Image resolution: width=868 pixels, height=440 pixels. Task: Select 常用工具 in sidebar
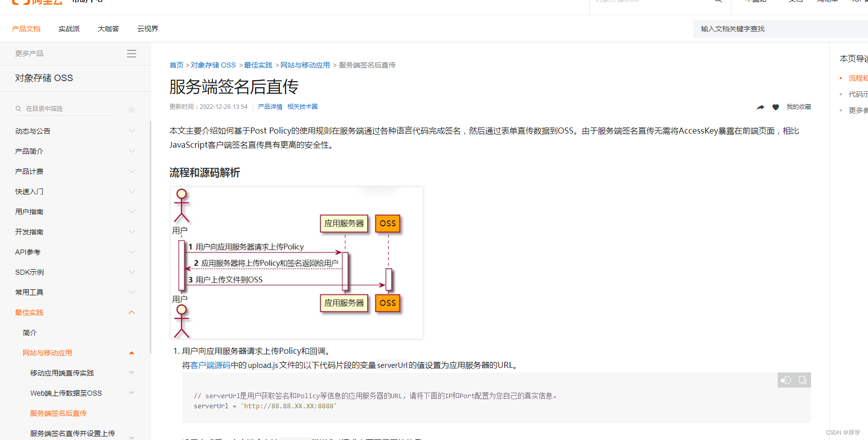coord(29,292)
